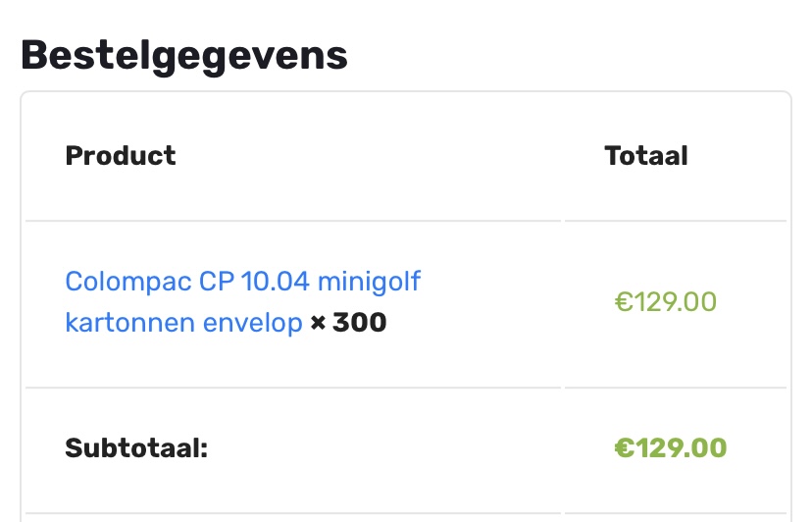Viewport: 812px width, 522px height.
Task: Click the 'kartonnen' word in the link
Action: pos(130,323)
